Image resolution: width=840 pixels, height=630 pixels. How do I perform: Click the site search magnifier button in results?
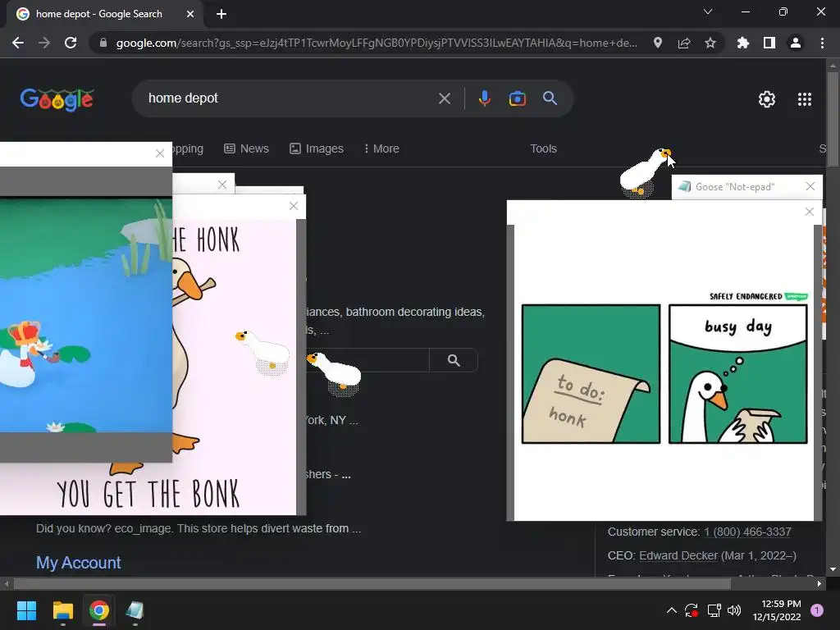pyautogui.click(x=454, y=361)
